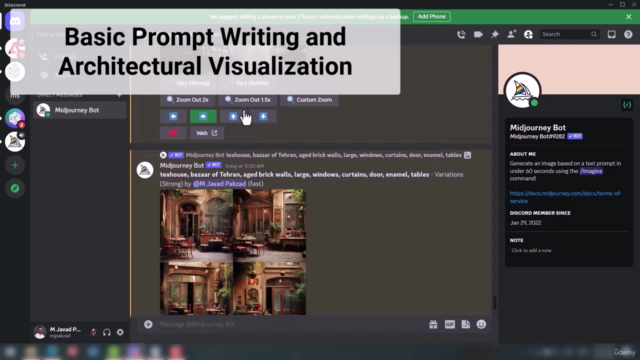
Task: Toggle microphone mute
Action: click(x=93, y=332)
